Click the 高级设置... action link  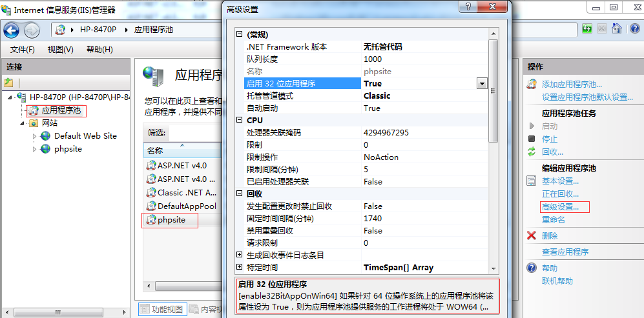[560, 207]
